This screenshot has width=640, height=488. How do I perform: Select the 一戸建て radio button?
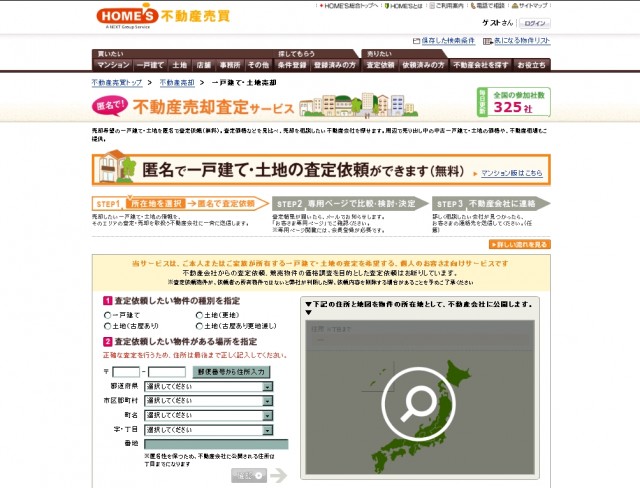click(108, 315)
